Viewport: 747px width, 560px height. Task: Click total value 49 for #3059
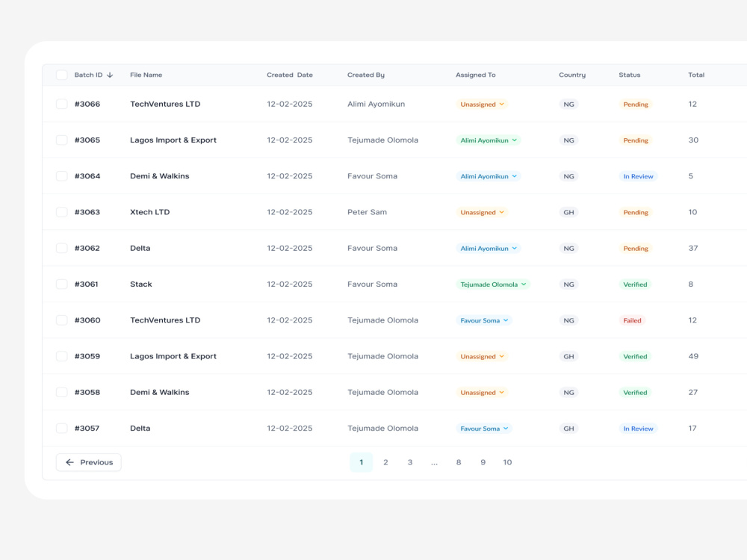(693, 356)
